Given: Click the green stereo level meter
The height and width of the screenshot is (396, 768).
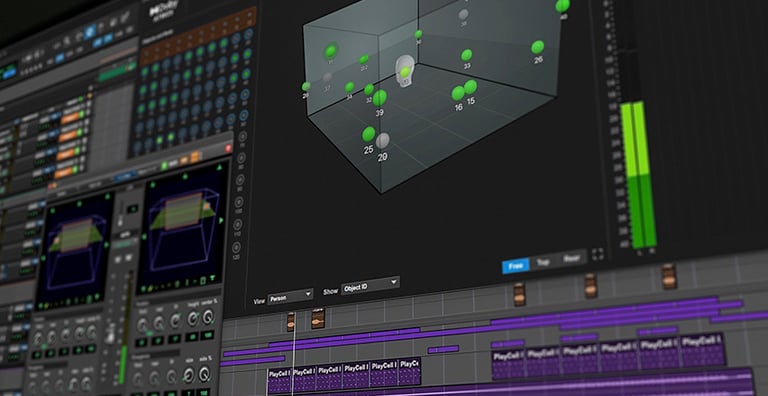Looking at the screenshot, I should (638, 174).
